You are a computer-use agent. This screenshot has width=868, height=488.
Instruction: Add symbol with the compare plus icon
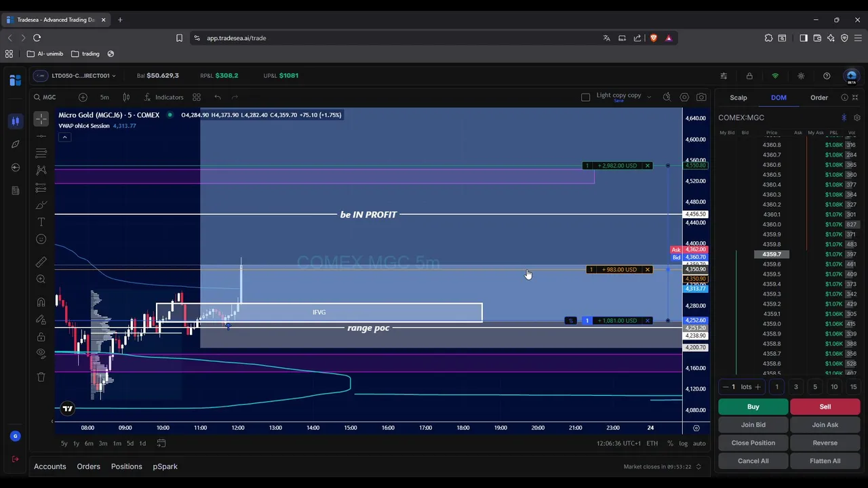(x=83, y=97)
